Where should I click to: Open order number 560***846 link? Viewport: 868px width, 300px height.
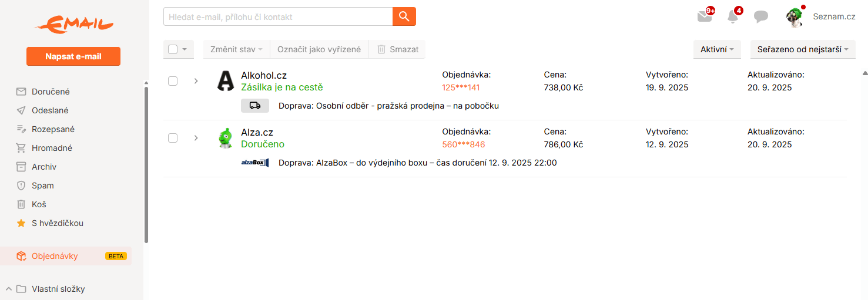tap(464, 144)
